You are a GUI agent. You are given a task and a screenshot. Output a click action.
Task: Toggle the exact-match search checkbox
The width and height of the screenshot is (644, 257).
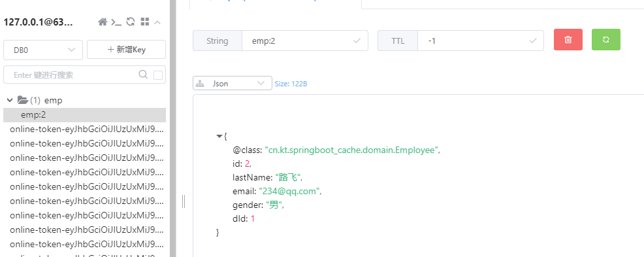click(157, 75)
